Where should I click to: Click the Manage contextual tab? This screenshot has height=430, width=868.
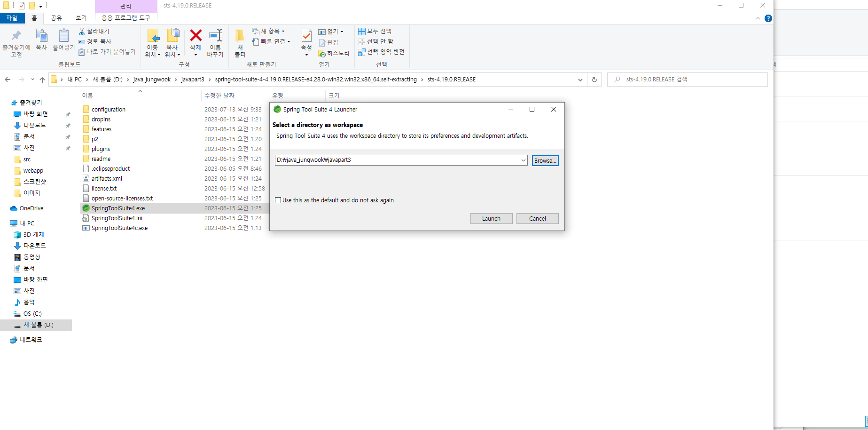click(126, 6)
